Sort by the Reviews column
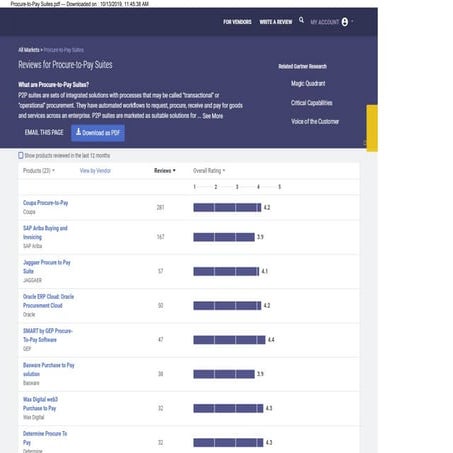The image size is (453, 453). (x=165, y=171)
